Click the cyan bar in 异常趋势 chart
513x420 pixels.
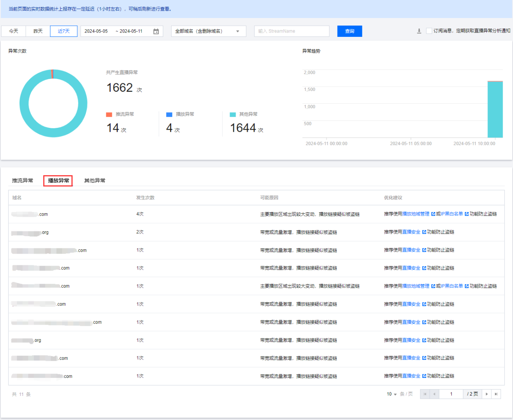click(495, 109)
